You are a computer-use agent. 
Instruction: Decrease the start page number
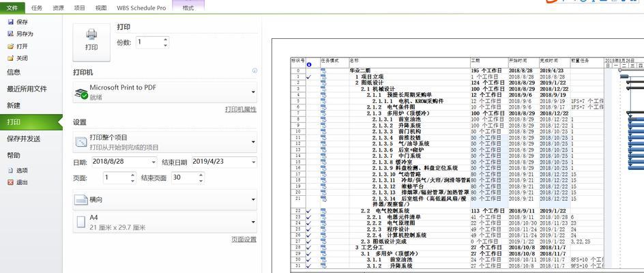tap(132, 180)
